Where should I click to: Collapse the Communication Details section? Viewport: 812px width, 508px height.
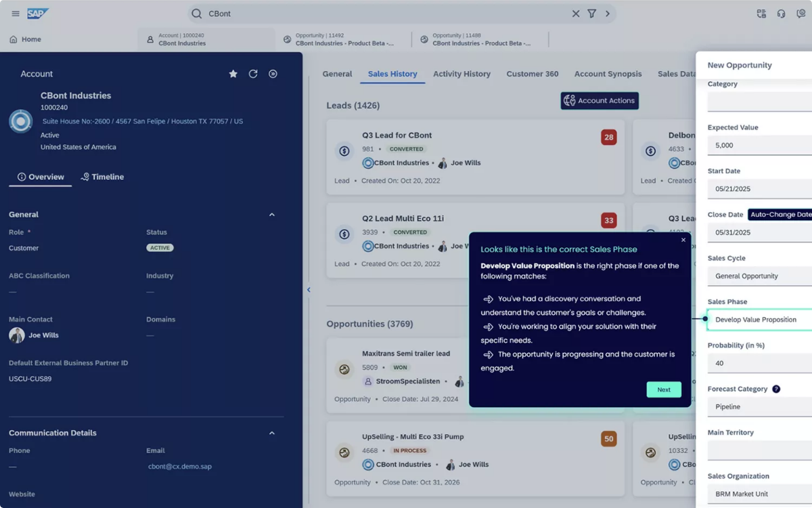pyautogui.click(x=272, y=433)
